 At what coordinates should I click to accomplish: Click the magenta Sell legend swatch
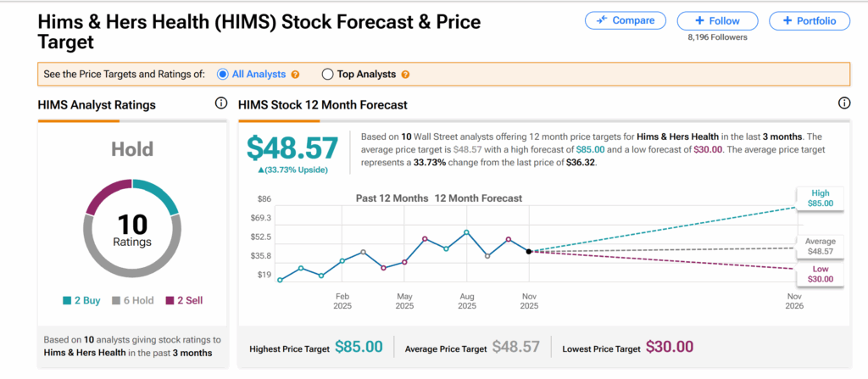click(x=170, y=300)
